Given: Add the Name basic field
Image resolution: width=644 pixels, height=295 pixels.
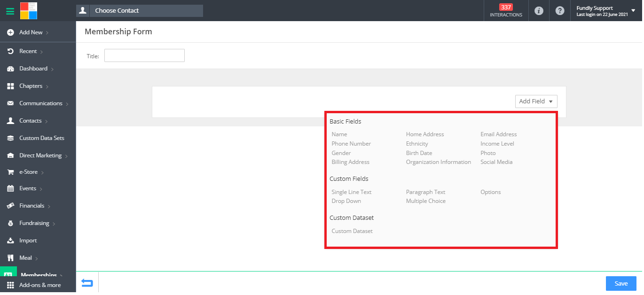Looking at the screenshot, I should [x=339, y=134].
